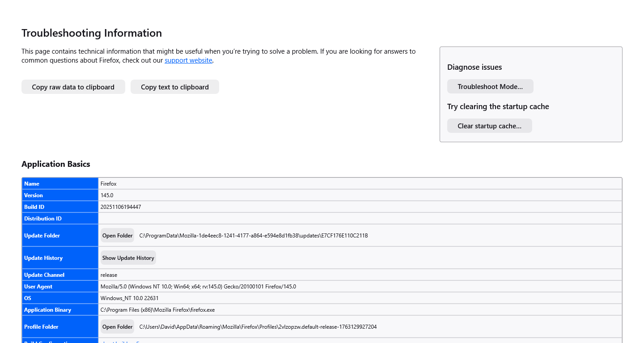Viewport: 644px width, 343px height.
Task: Click the Profile Folder path text
Action: point(258,327)
